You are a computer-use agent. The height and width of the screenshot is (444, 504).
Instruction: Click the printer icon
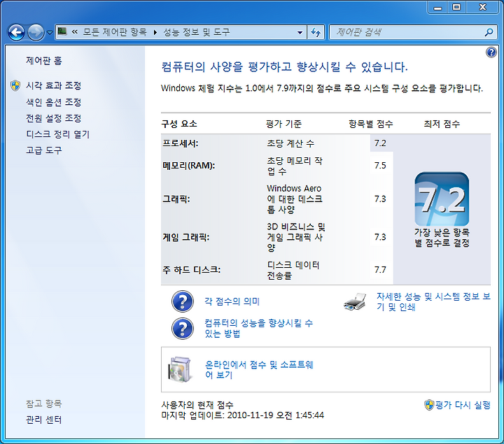[x=355, y=302]
